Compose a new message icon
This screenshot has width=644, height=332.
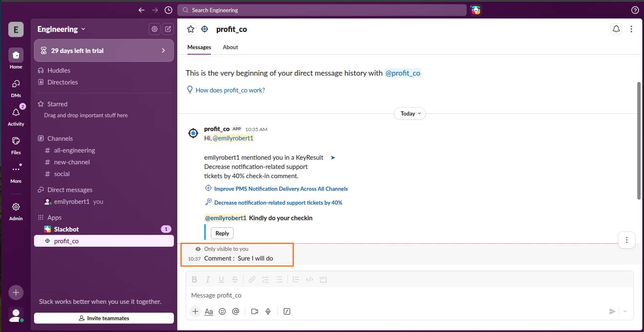tap(168, 29)
